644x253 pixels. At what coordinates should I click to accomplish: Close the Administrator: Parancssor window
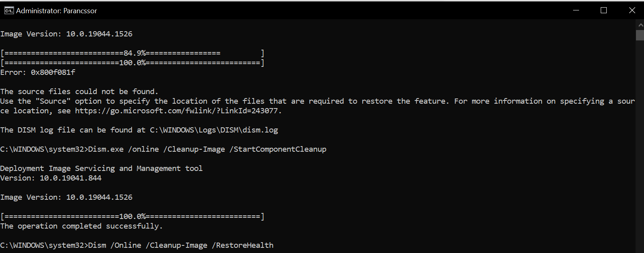tap(632, 10)
